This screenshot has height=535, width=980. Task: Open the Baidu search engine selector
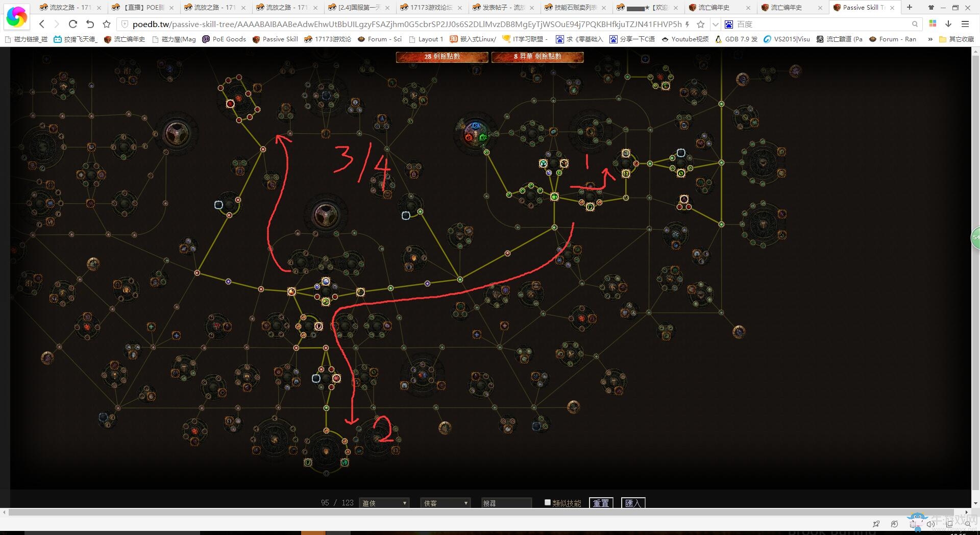pyautogui.click(x=729, y=24)
